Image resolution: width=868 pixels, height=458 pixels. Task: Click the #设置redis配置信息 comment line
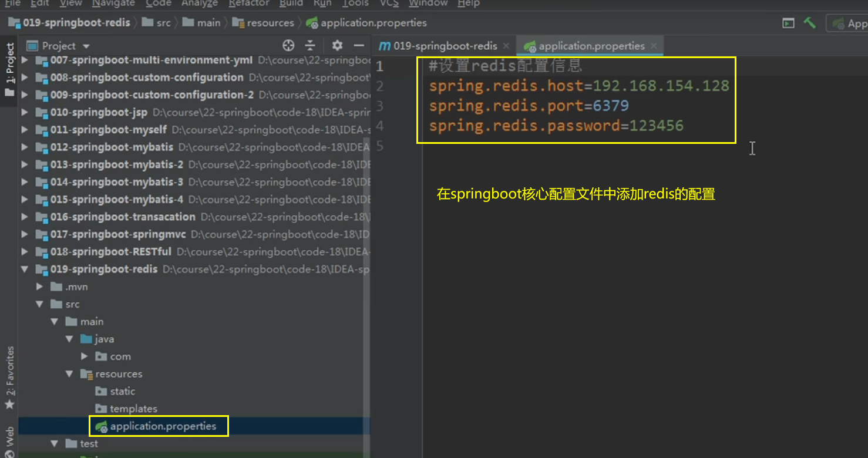point(505,66)
